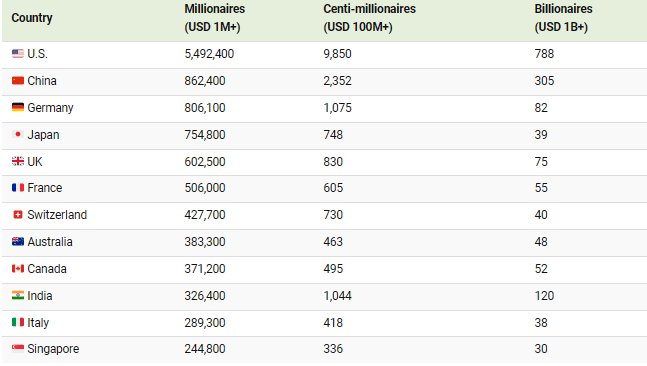Click China centi-millionaires value 2,352
Image resolution: width=647 pixels, height=366 pixels.
coord(338,80)
